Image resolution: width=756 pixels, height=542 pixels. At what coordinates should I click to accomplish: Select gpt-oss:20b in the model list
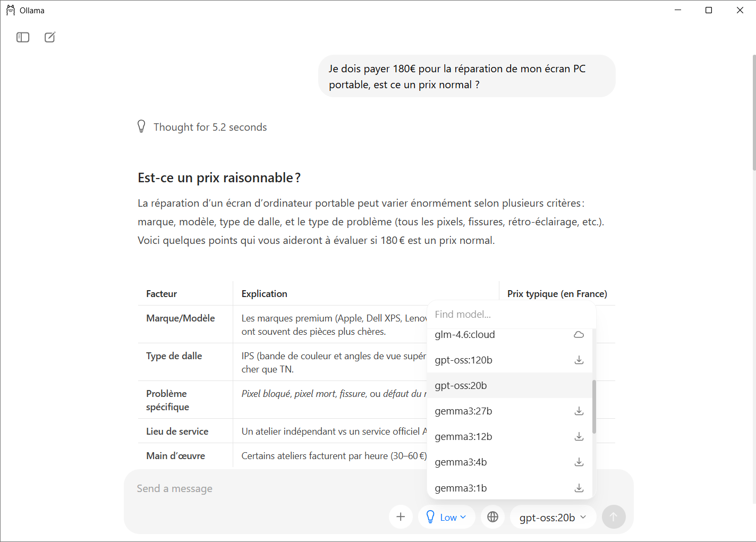(461, 385)
